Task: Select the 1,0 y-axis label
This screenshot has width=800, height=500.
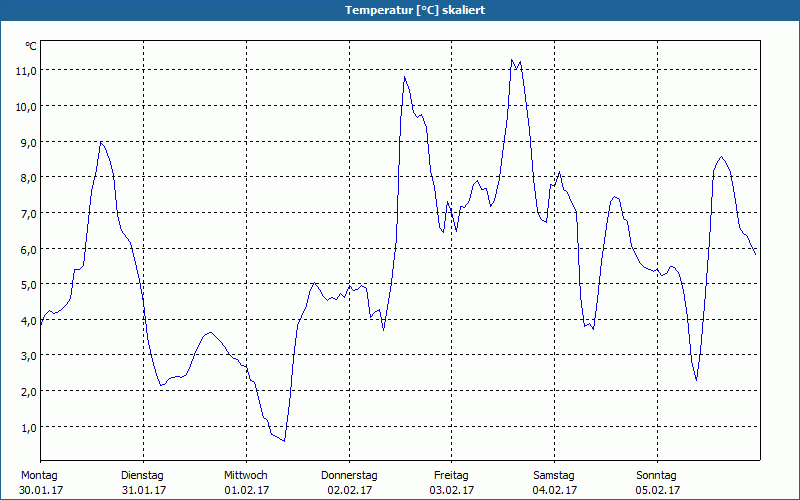Action: [x=27, y=427]
